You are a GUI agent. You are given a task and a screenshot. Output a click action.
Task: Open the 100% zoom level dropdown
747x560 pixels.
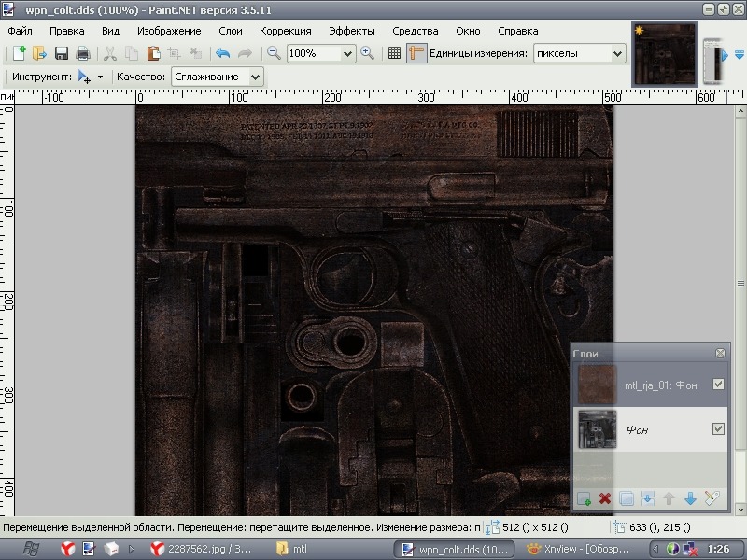coord(347,54)
